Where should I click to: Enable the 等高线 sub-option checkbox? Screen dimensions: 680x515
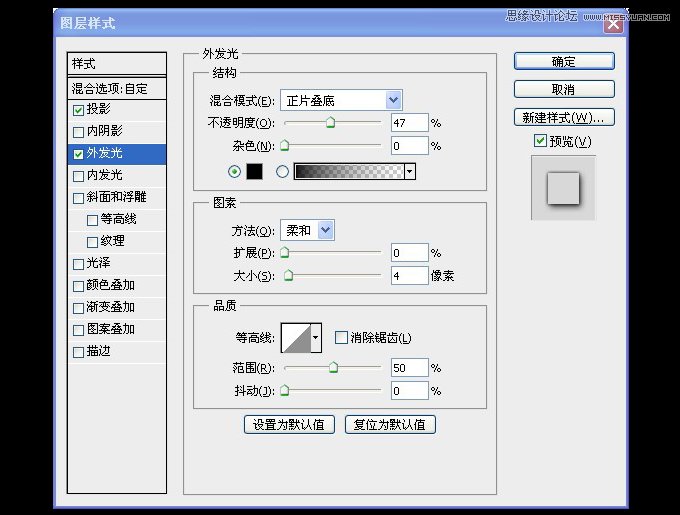click(92, 220)
